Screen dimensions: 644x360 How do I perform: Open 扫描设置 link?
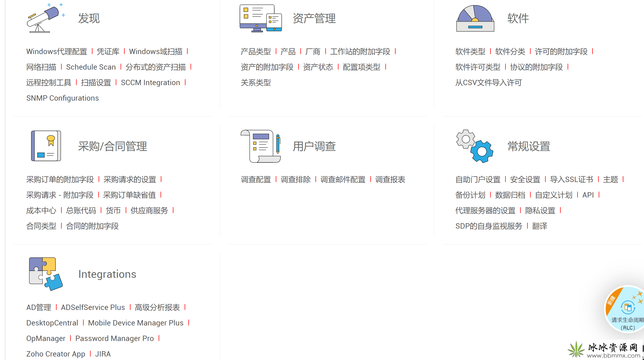coord(96,82)
